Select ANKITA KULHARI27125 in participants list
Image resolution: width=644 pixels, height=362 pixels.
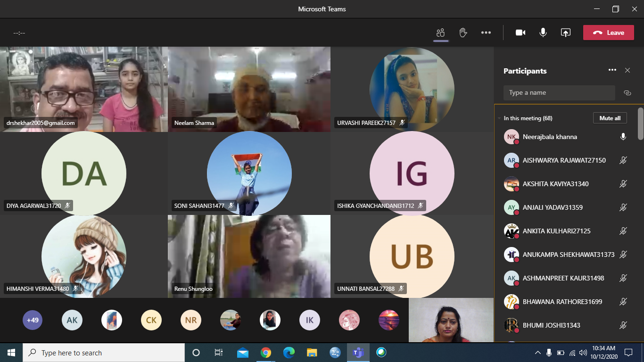[556, 231]
